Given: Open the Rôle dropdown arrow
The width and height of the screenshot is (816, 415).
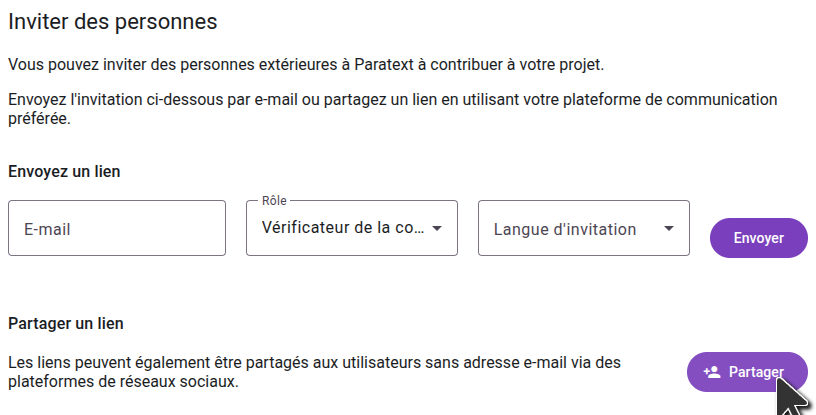Looking at the screenshot, I should pyautogui.click(x=436, y=228).
